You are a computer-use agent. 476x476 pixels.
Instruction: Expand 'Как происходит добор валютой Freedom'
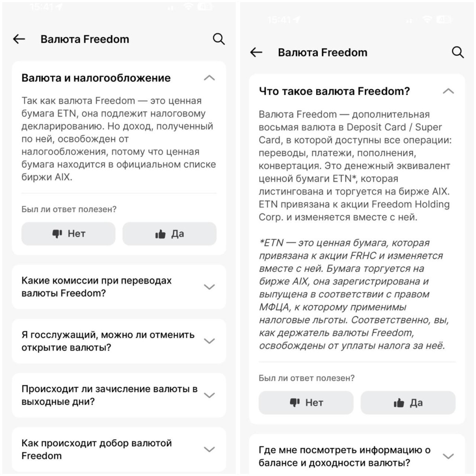(x=209, y=449)
